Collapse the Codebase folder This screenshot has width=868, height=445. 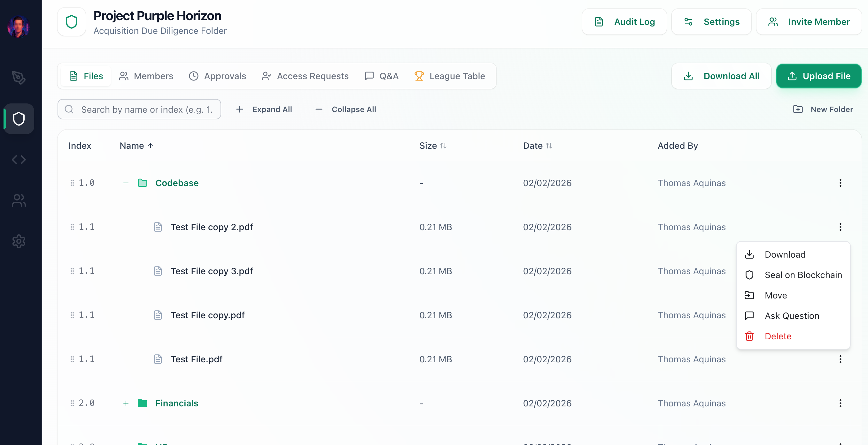[126, 183]
